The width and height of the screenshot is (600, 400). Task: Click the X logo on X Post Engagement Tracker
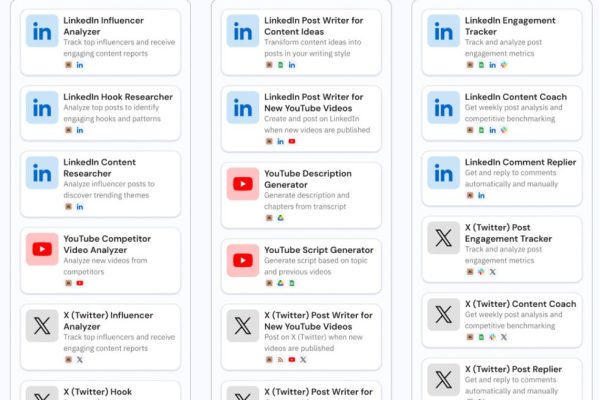click(x=443, y=238)
